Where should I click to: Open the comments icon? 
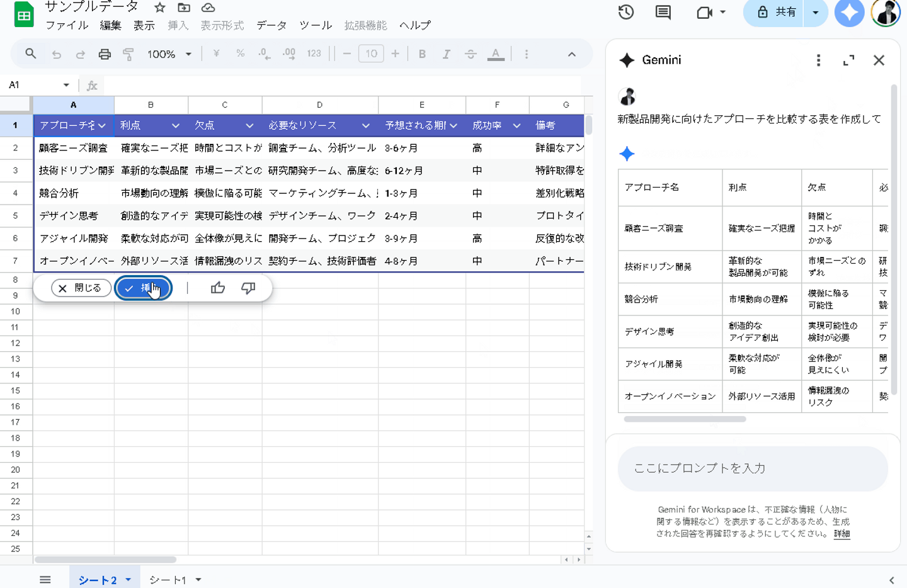(663, 12)
